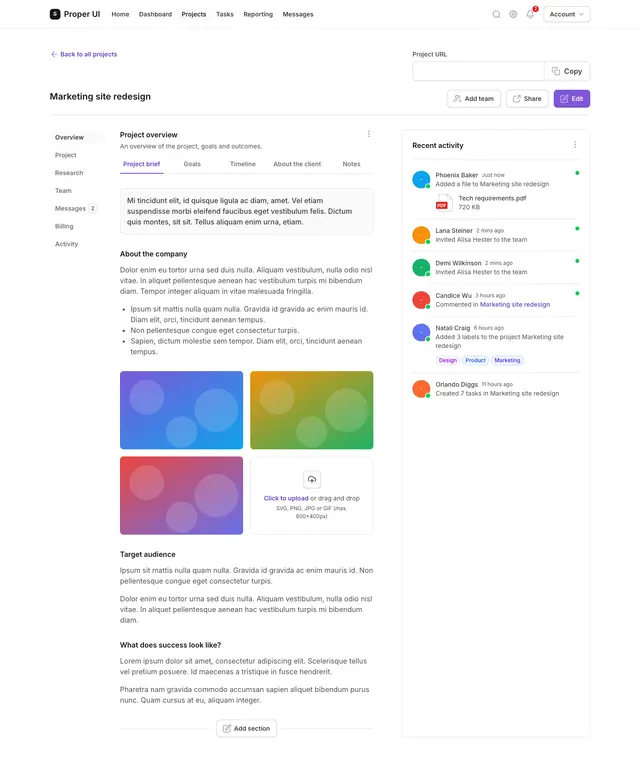Select Billing in the sidebar
Image resolution: width=640 pixels, height=780 pixels.
(x=64, y=226)
